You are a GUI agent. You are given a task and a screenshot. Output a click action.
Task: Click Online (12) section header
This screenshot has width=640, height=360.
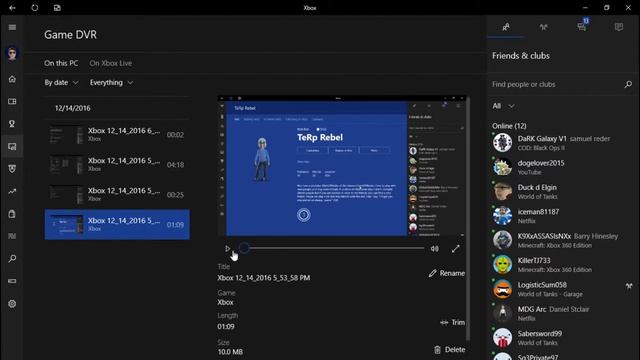pyautogui.click(x=509, y=126)
